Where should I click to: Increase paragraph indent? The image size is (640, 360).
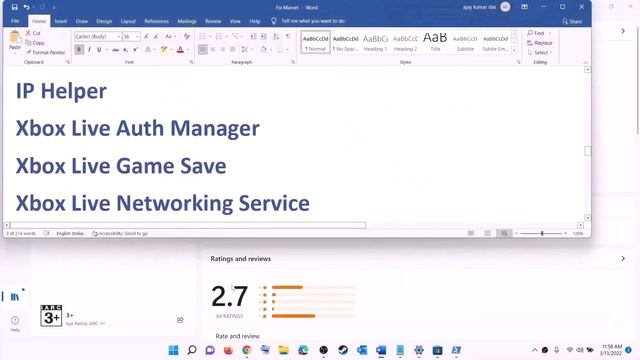[x=263, y=36]
